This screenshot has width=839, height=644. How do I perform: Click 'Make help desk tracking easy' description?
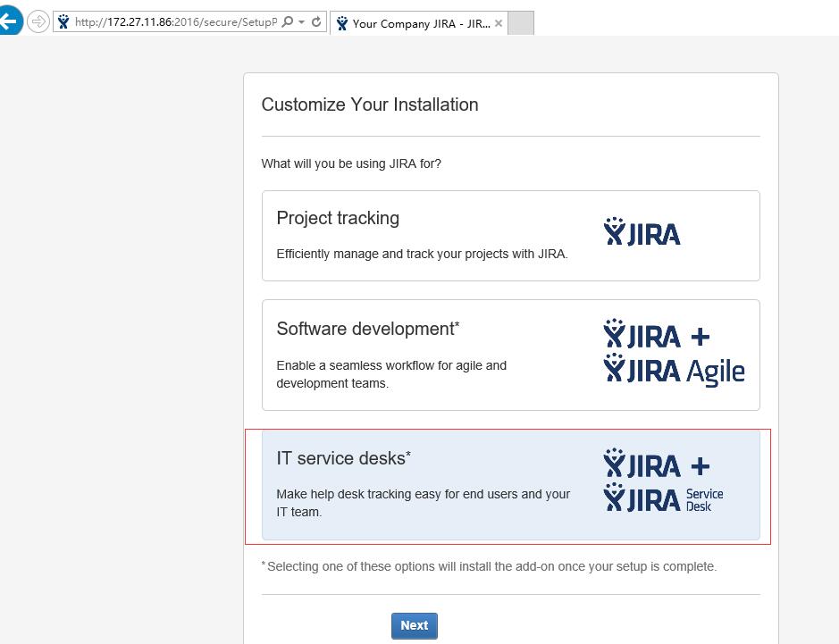[423, 503]
